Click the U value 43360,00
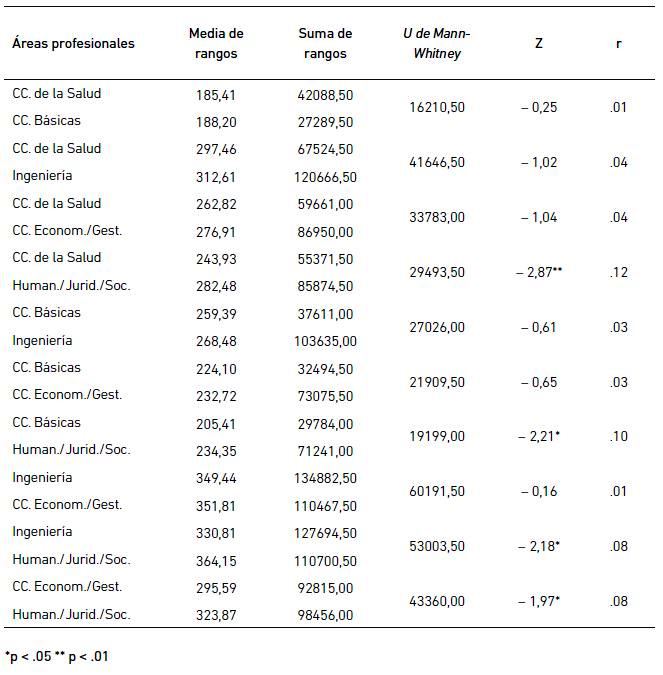Viewport: 663px width, 675px height. [x=437, y=600]
